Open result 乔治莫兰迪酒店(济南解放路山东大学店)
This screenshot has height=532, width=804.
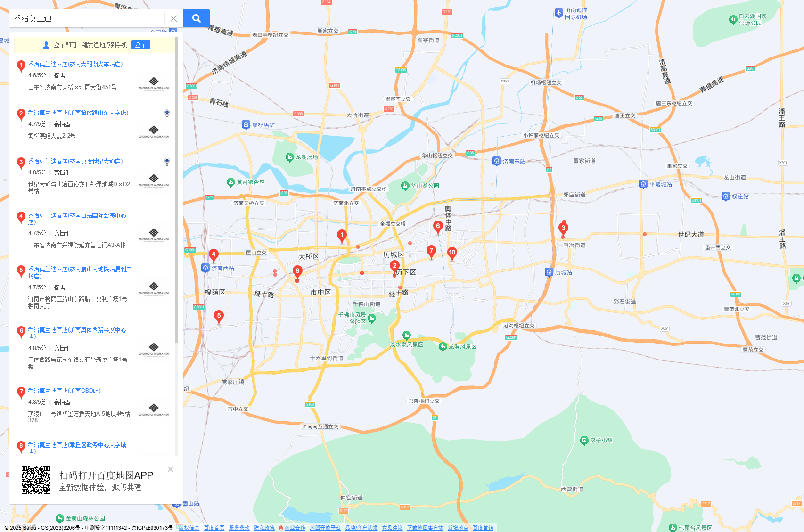point(78,113)
